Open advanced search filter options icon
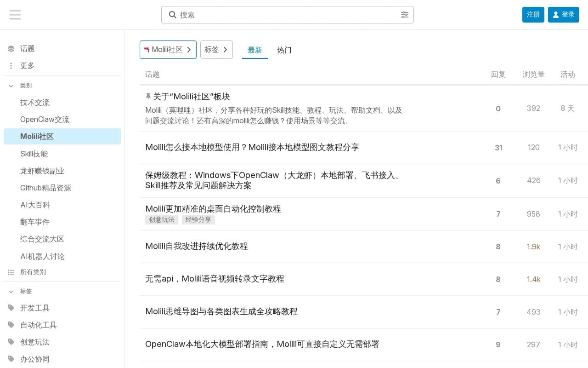Screen dimensions: 588x368 [404, 15]
